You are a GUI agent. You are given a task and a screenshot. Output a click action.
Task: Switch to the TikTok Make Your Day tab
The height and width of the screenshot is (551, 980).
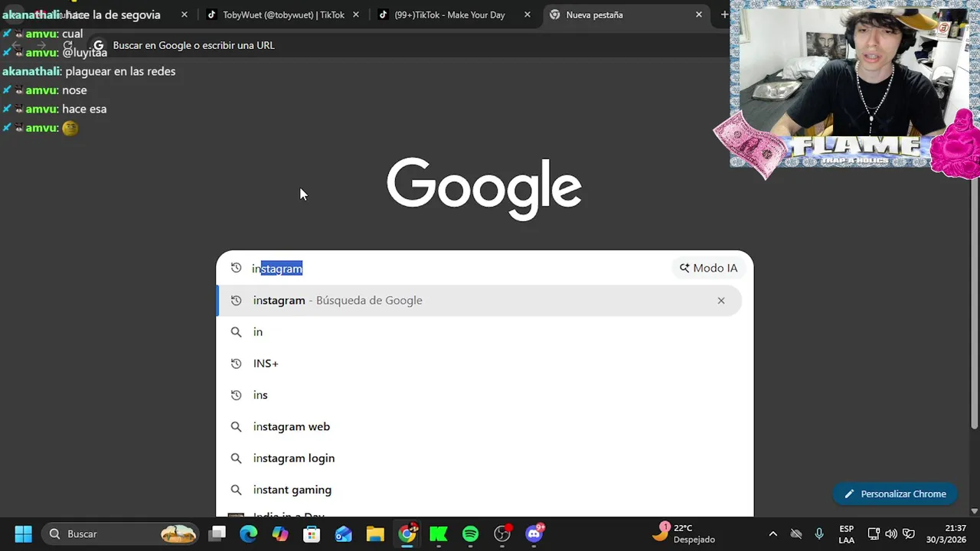point(452,15)
